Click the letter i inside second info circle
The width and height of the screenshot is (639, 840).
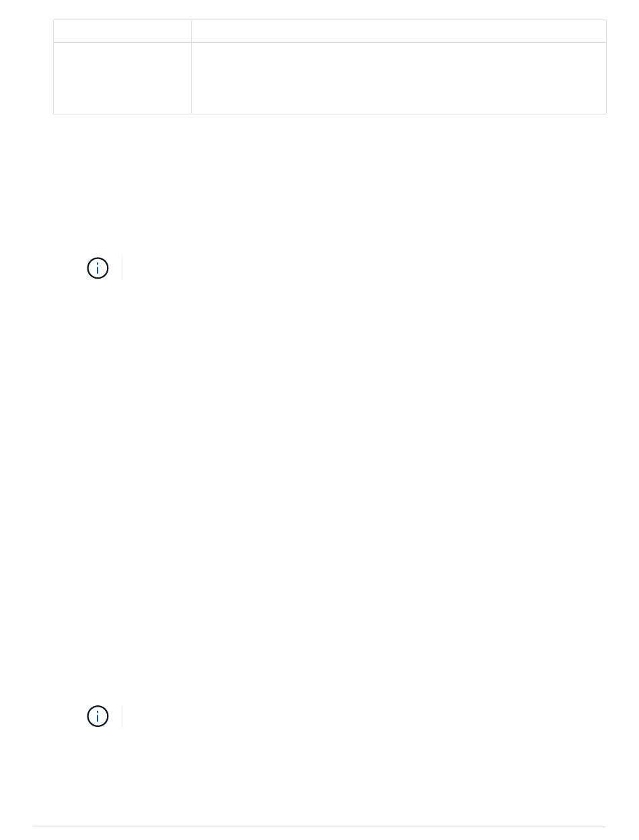click(98, 716)
